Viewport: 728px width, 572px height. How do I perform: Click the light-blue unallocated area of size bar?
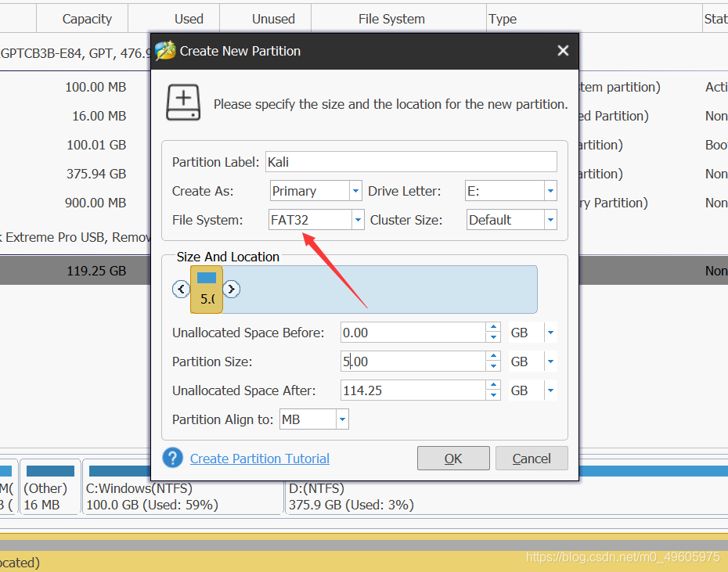click(380, 290)
